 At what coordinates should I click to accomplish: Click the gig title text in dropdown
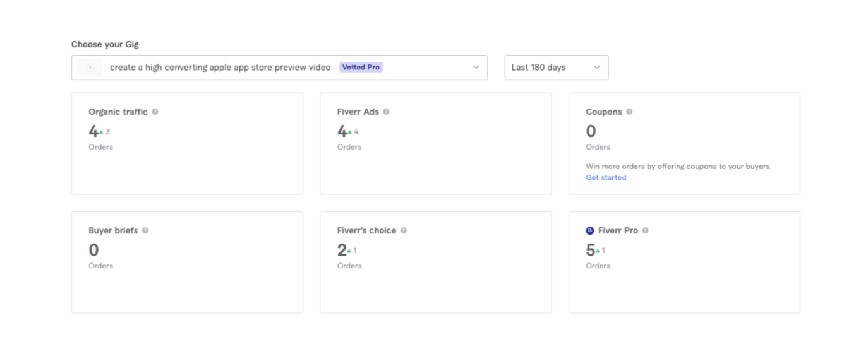coord(220,68)
